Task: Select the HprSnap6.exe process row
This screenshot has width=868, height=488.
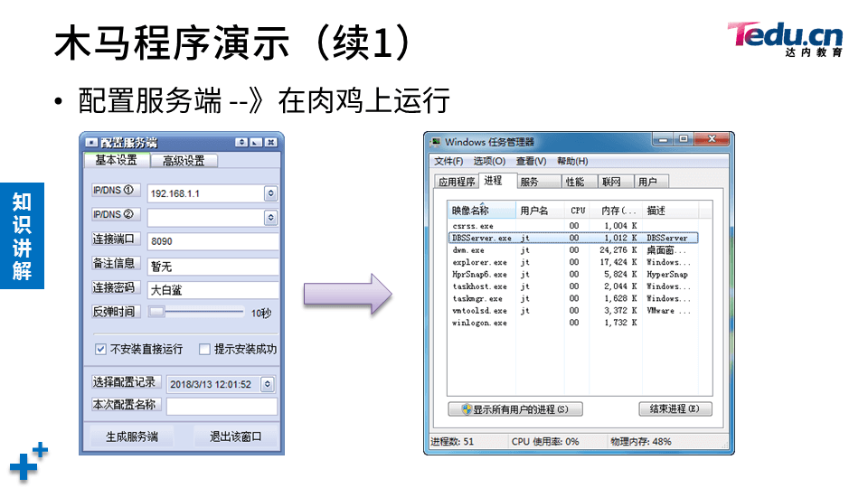Action: click(573, 275)
